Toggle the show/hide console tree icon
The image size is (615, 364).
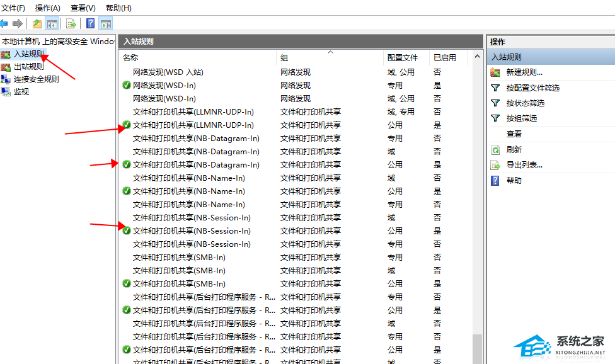click(x=52, y=24)
